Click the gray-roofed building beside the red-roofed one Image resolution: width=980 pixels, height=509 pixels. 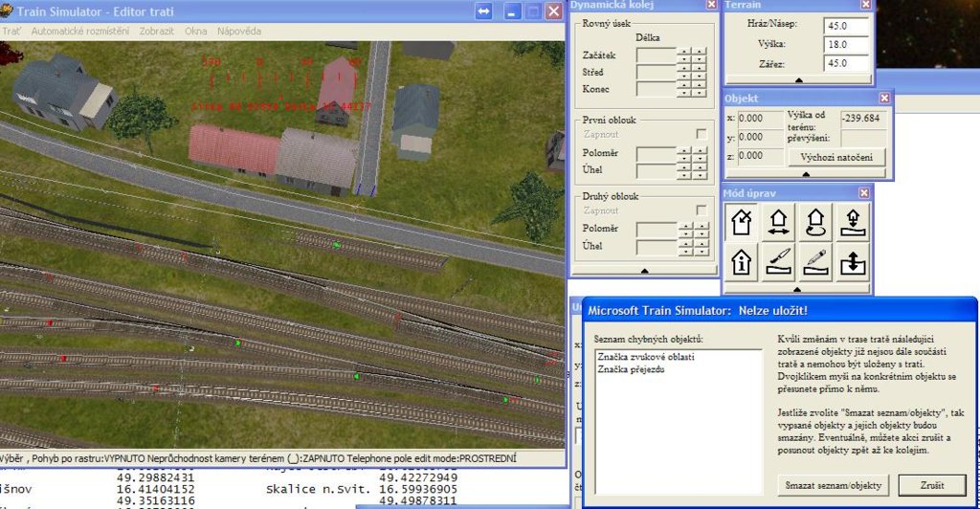pyautogui.click(x=316, y=161)
